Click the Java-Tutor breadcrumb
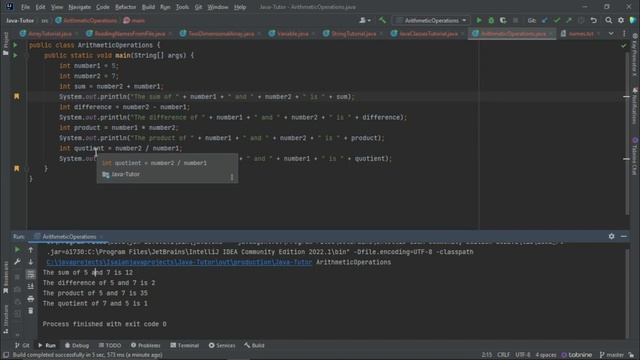 click(x=20, y=20)
